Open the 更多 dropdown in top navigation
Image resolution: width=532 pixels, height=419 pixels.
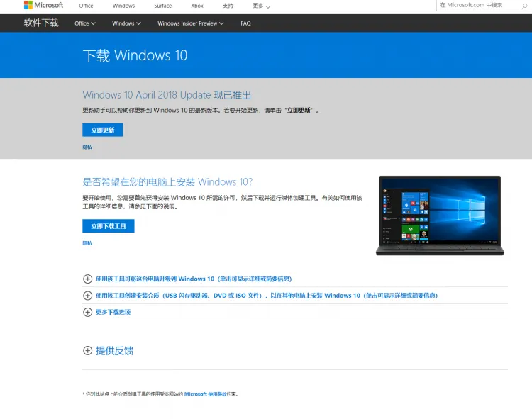pyautogui.click(x=261, y=6)
